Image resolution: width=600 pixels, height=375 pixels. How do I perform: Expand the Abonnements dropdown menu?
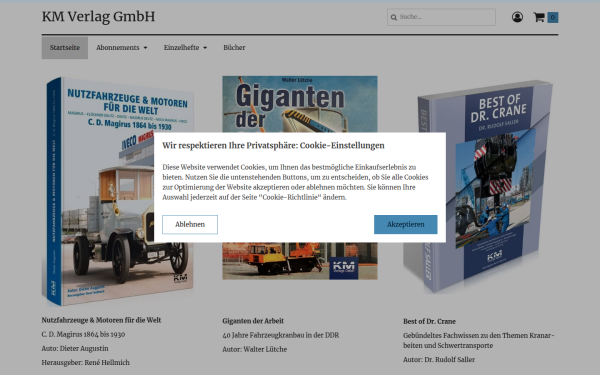point(122,48)
